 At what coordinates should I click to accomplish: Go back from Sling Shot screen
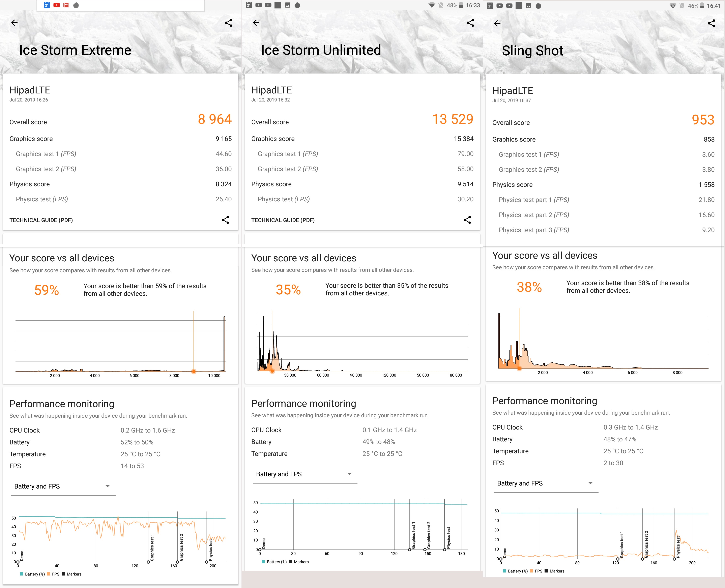pyautogui.click(x=497, y=23)
